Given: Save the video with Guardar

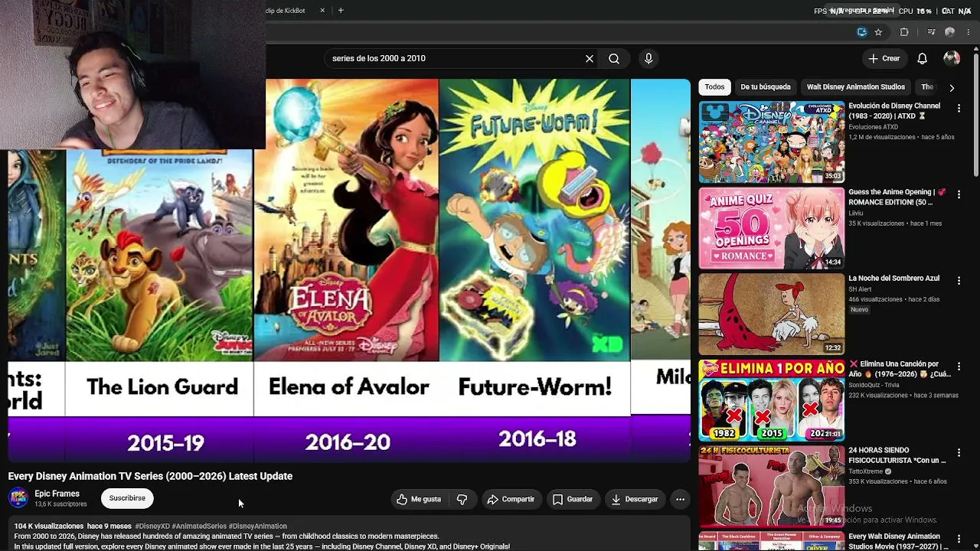Looking at the screenshot, I should [573, 499].
